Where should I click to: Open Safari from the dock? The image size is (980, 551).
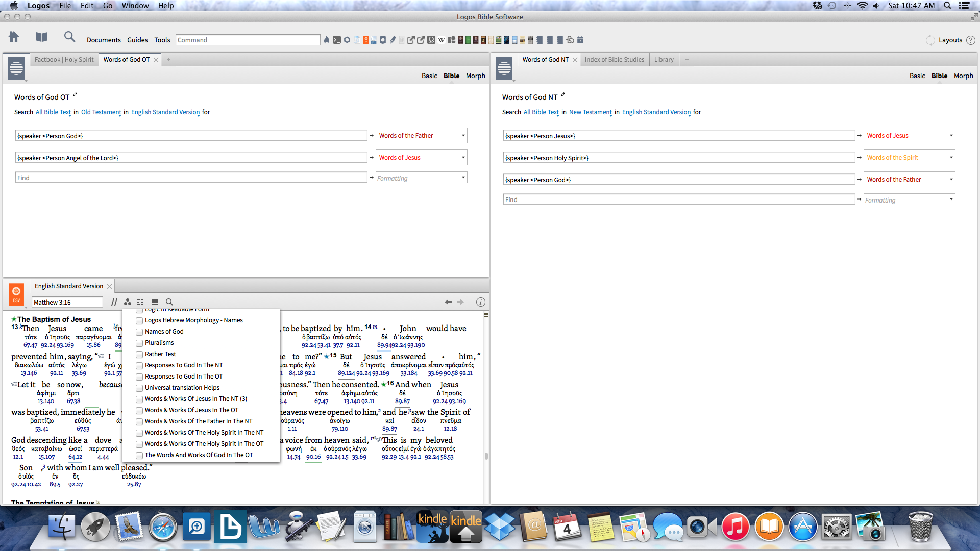163,527
